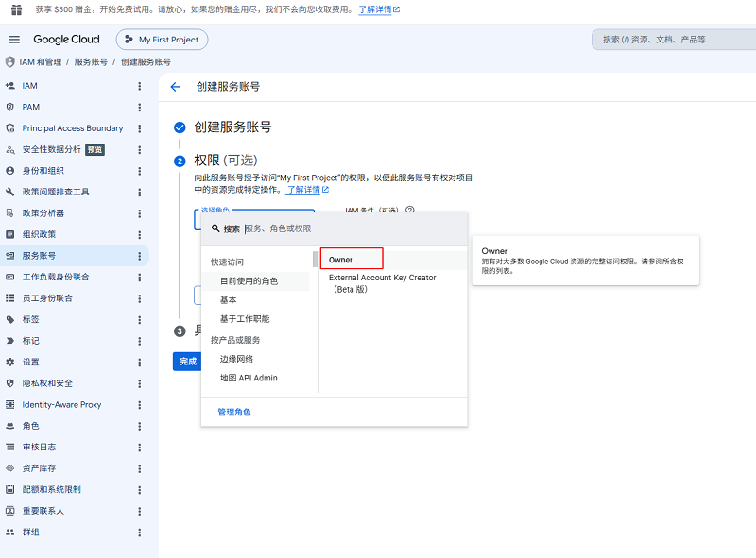Click the blue 完成 button
756x558 pixels.
click(187, 362)
